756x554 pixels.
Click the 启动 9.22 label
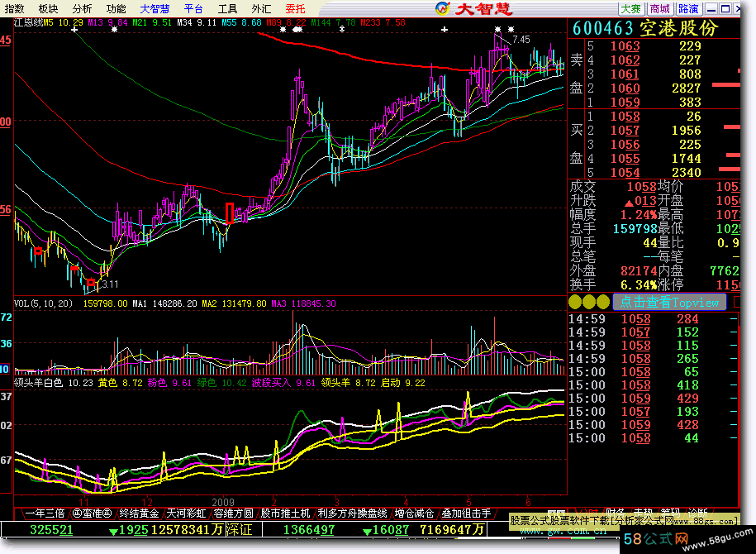402,383
